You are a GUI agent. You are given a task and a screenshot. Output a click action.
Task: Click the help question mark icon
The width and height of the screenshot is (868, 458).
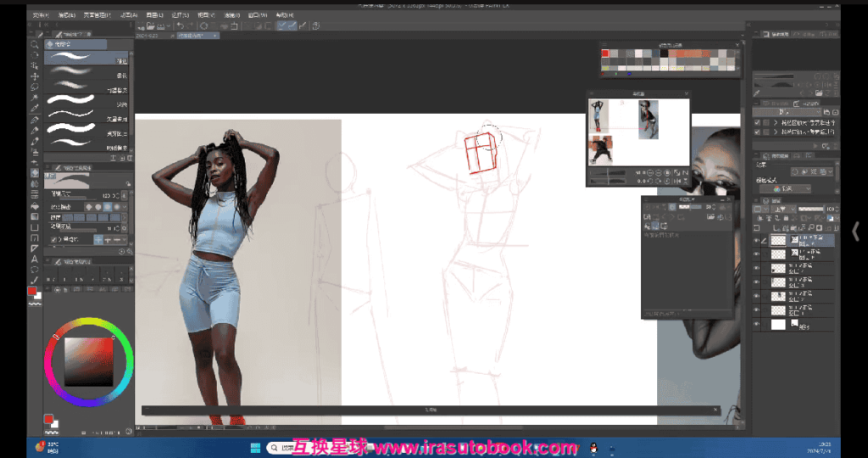[x=315, y=26]
